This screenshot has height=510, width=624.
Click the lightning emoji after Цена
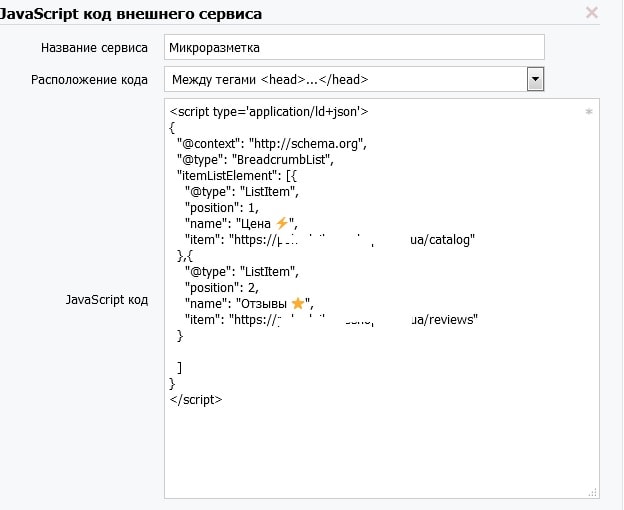point(281,224)
